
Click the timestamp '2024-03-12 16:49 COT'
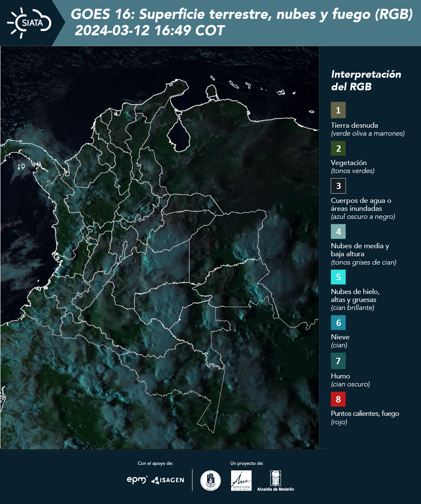pos(150,31)
